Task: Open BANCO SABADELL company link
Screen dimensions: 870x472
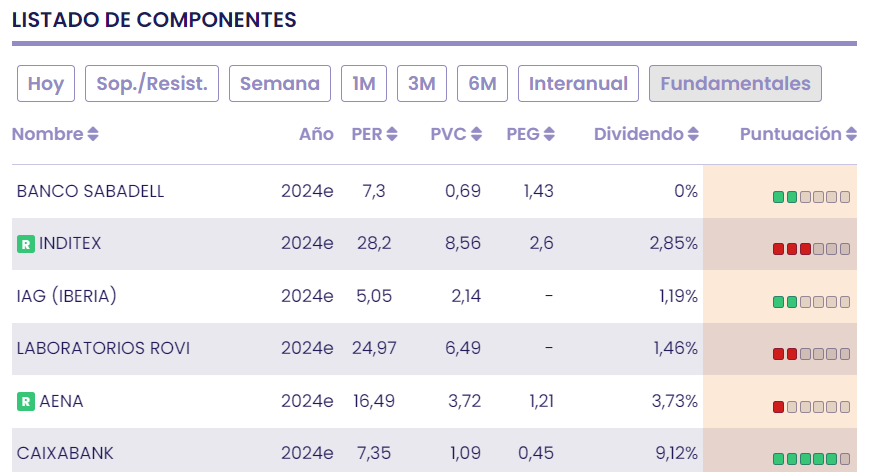Action: click(90, 191)
